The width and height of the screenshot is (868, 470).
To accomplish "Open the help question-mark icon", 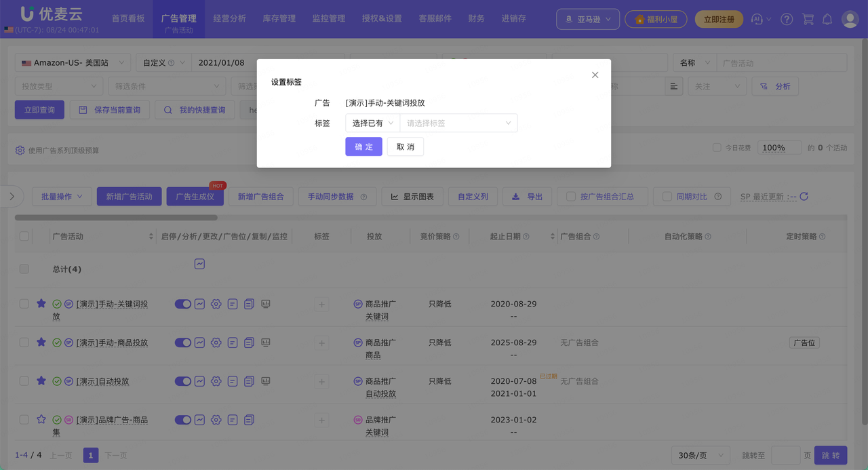I will (x=787, y=20).
